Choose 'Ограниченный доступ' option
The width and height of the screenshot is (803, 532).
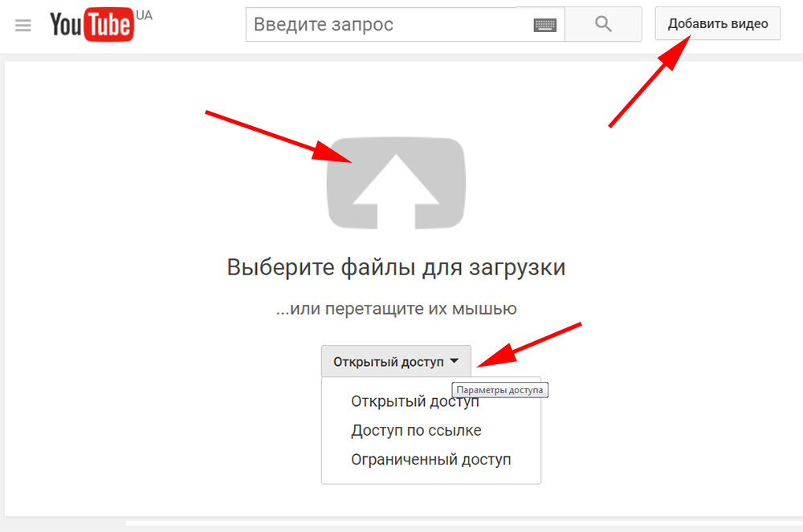coord(430,459)
